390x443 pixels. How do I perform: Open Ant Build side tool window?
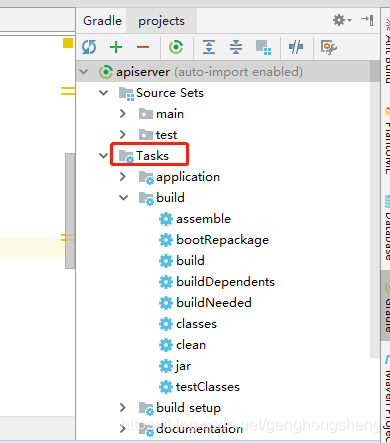(x=387, y=50)
